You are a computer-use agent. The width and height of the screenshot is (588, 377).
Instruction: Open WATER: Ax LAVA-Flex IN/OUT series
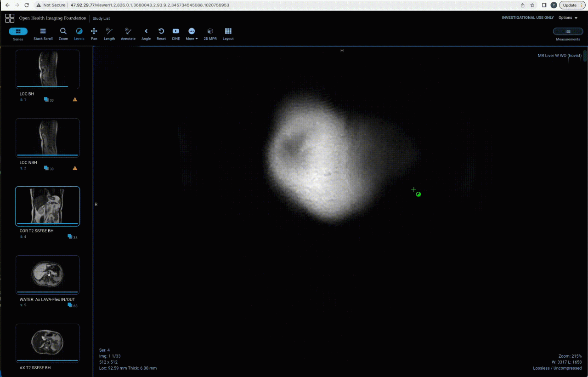[x=47, y=275]
